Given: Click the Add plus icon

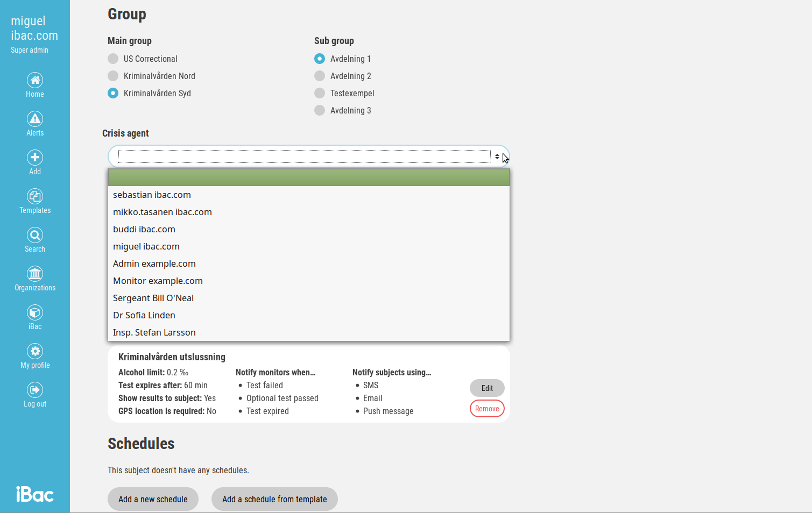Looking at the screenshot, I should [x=35, y=158].
